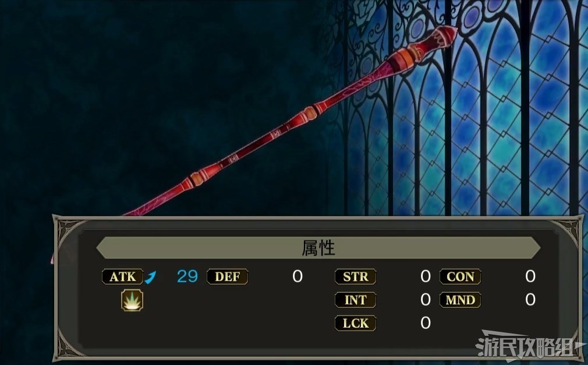Click the orange band on staff middle

pyautogui.click(x=310, y=114)
